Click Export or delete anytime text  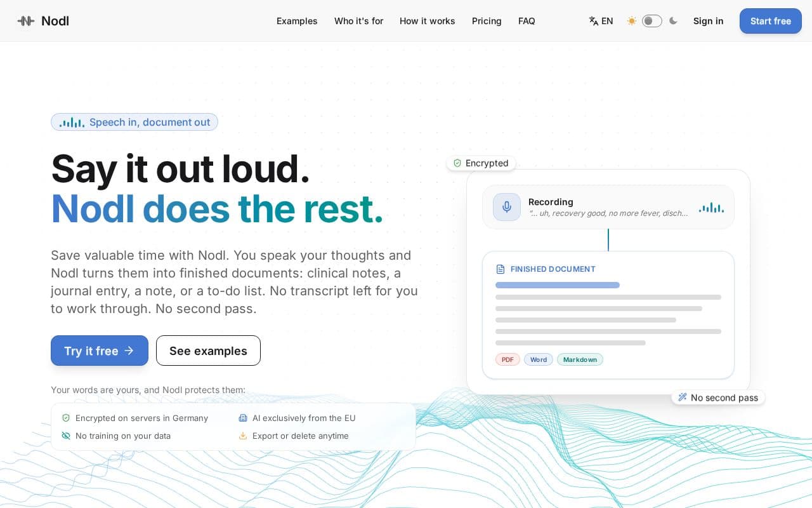tap(301, 436)
